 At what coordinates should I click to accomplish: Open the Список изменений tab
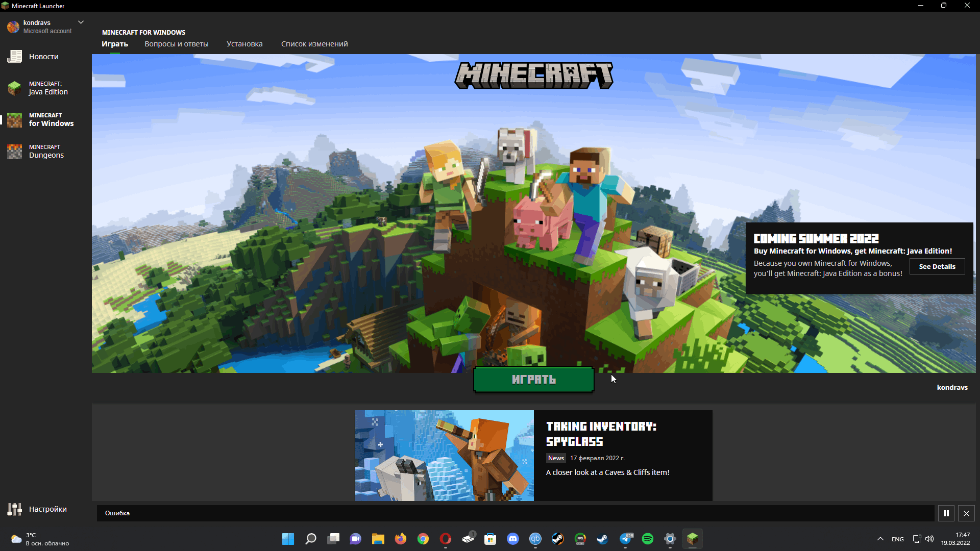[x=314, y=44]
